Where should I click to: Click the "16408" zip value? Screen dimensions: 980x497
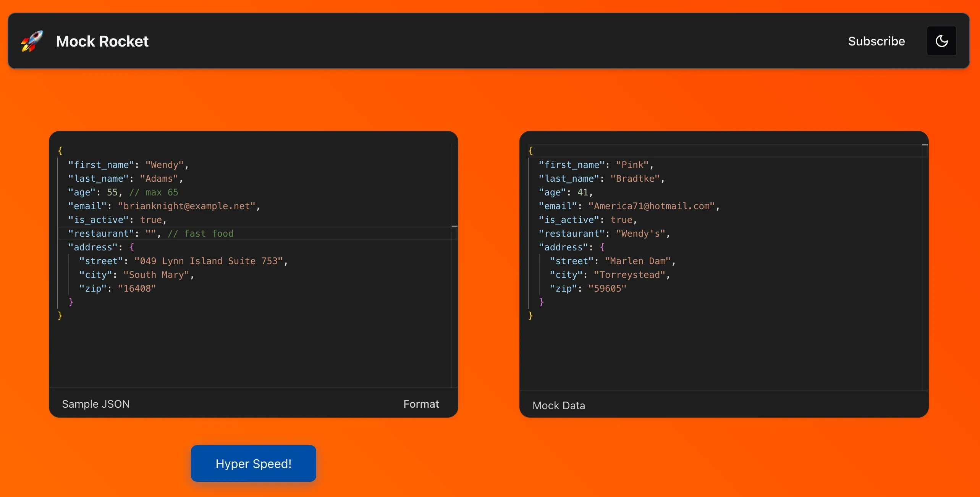[x=137, y=289]
